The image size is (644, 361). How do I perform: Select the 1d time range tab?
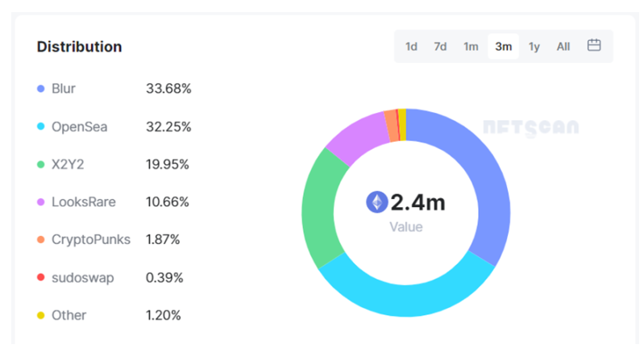411,47
